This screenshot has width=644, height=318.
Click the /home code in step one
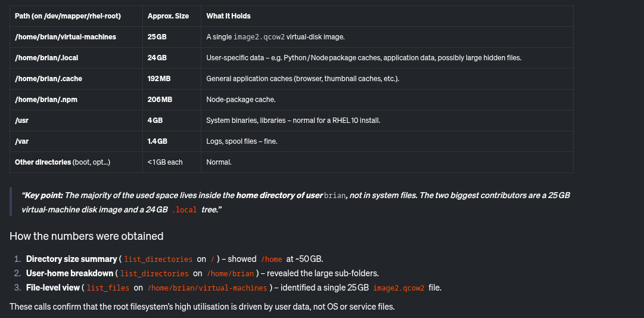point(272,260)
